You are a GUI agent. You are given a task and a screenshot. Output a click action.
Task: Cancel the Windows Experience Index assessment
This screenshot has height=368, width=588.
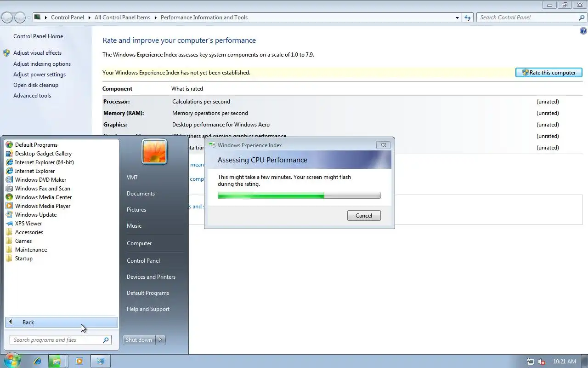[x=364, y=216]
